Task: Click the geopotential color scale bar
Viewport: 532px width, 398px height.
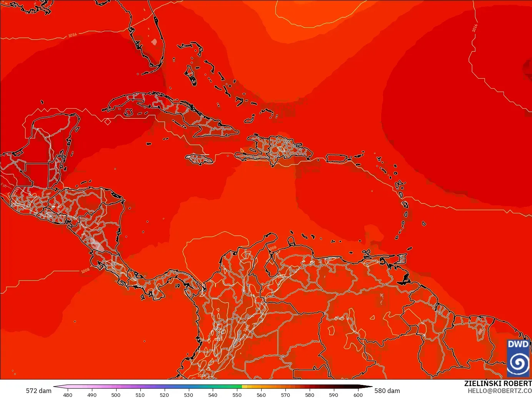Action: (x=213, y=387)
